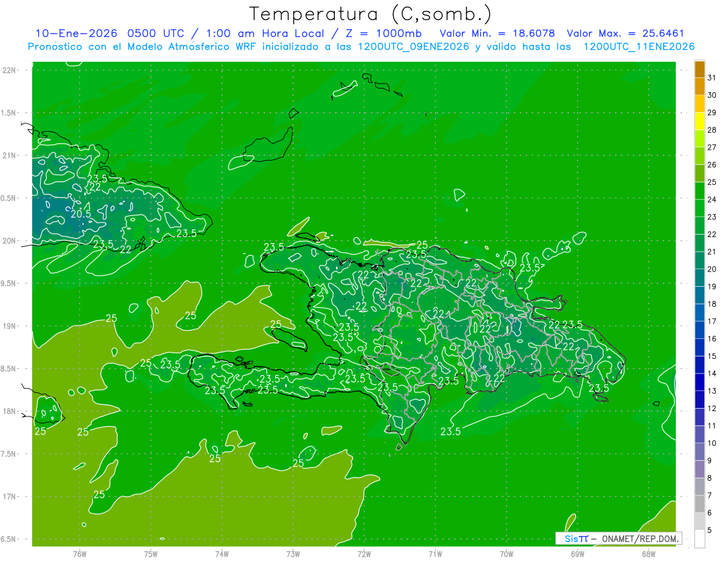Click the legend number '7' on the color bar

[x=710, y=495]
